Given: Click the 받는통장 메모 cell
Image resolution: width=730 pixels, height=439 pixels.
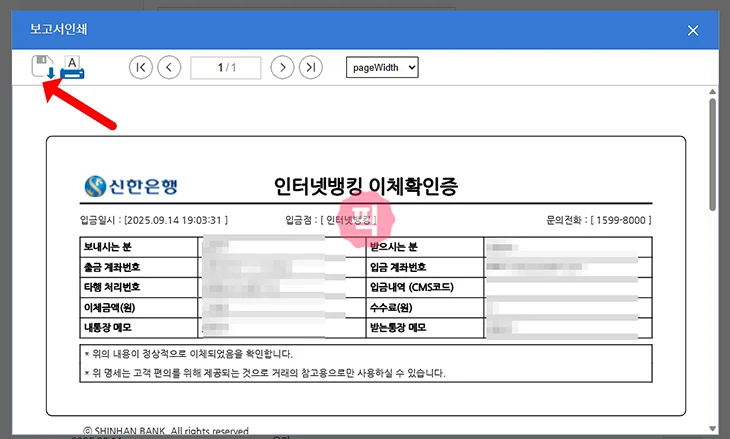Looking at the screenshot, I should [425, 328].
